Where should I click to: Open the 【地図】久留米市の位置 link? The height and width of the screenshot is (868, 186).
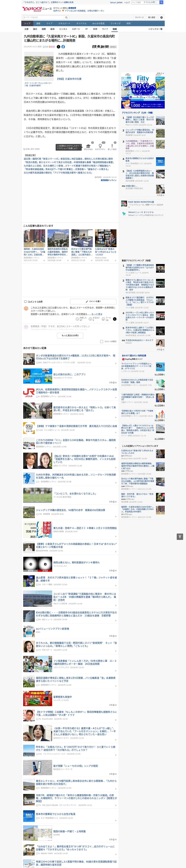pos(69,79)
